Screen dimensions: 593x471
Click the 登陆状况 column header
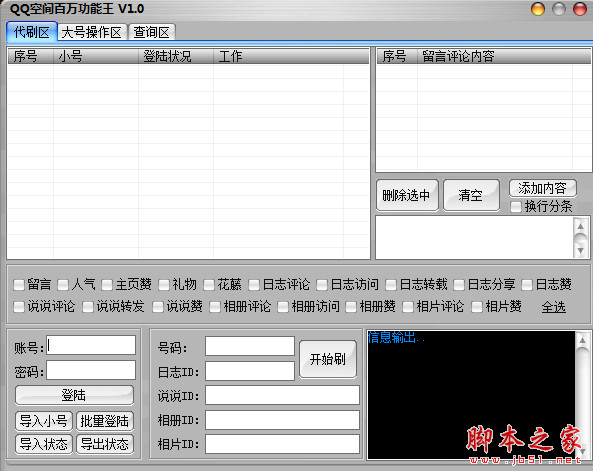(176, 56)
